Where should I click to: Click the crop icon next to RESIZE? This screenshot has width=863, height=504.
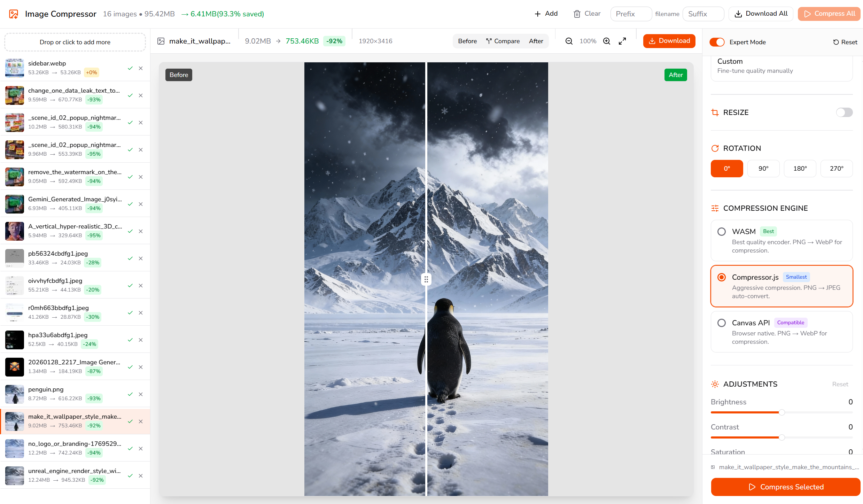tap(715, 113)
